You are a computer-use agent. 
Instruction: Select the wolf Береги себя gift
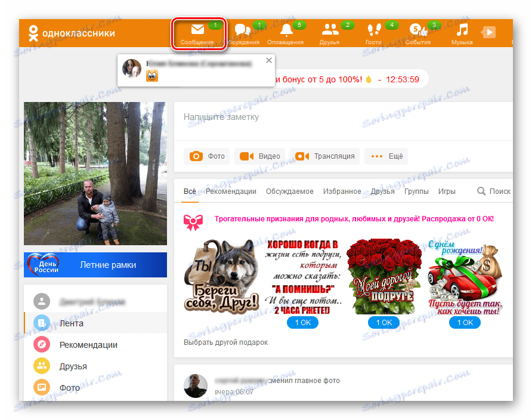pyautogui.click(x=221, y=276)
